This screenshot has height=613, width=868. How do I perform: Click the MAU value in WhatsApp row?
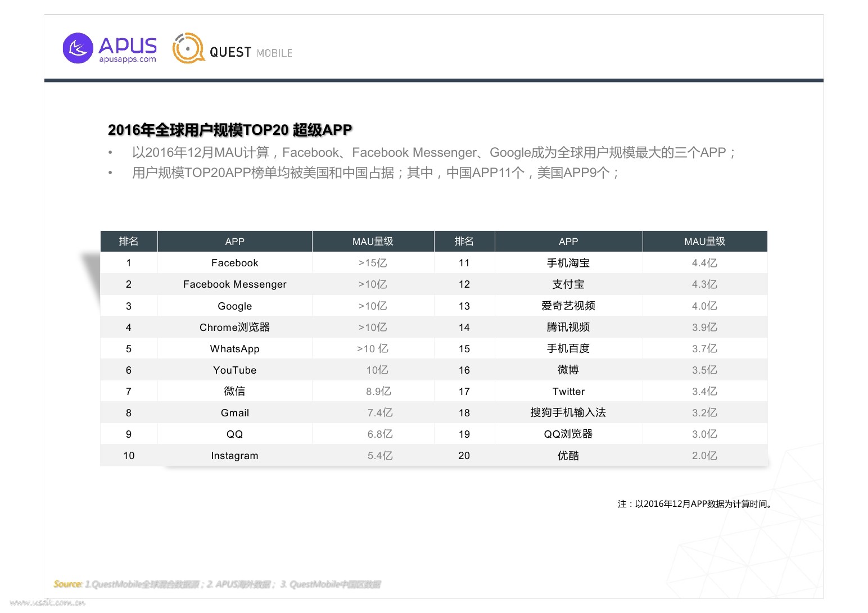(373, 348)
